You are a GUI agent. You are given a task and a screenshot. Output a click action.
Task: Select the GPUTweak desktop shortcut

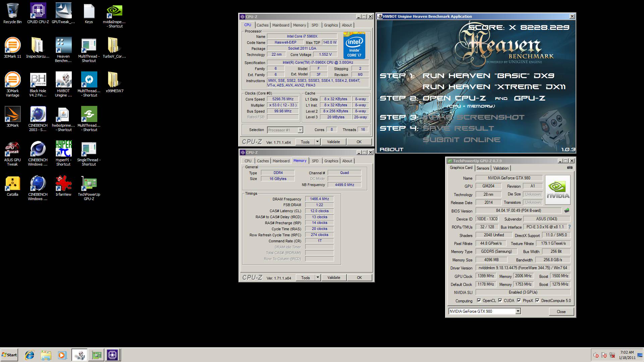[x=63, y=13]
